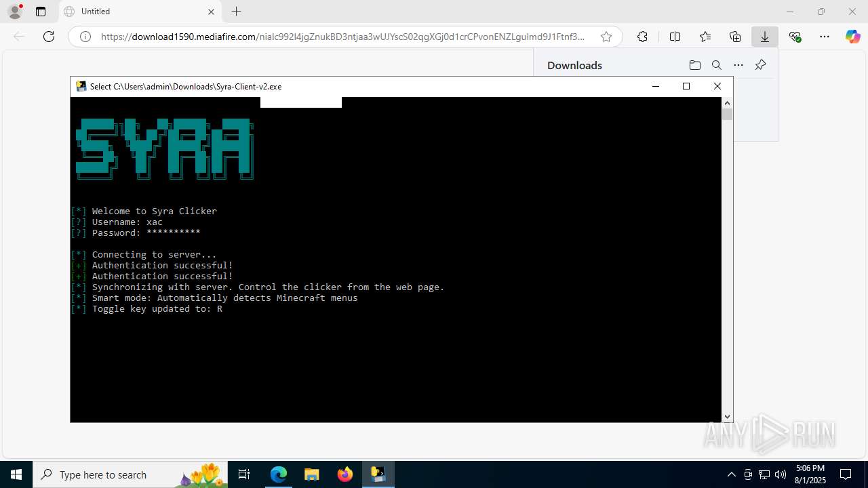Open Browser essentials icon
Screen dimensions: 868x488
[x=795, y=37]
